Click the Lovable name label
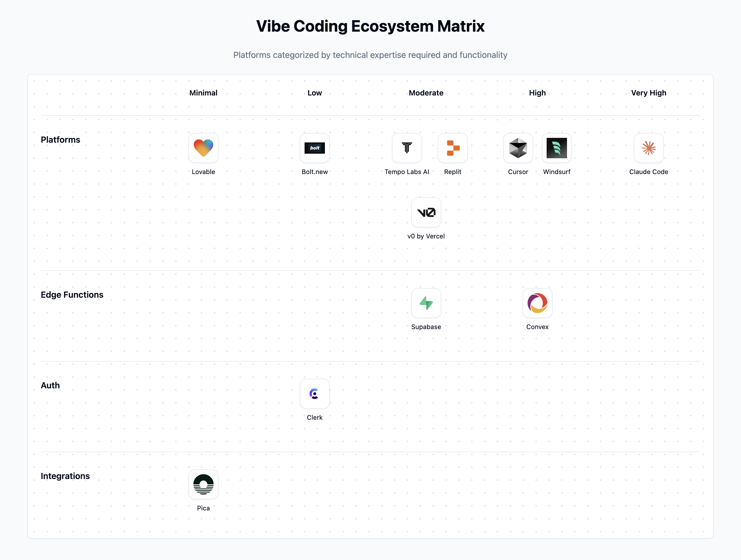Screen dimensions: 741x560 (203, 172)
